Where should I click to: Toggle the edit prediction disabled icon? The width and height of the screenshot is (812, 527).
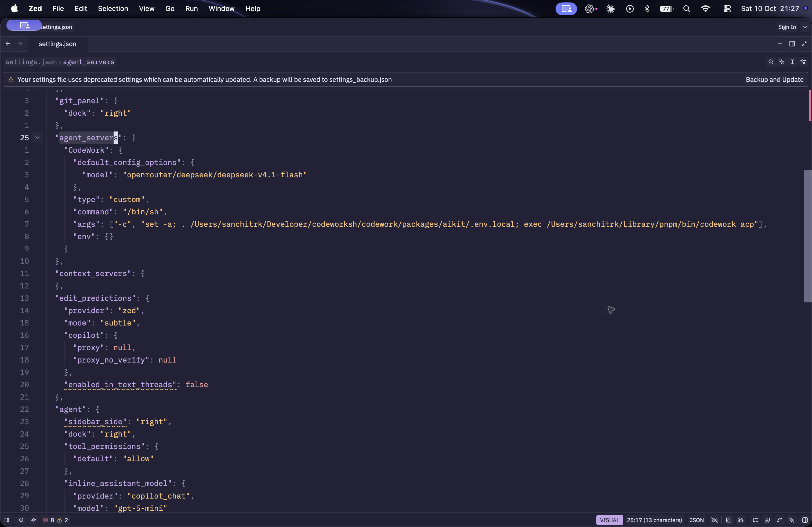715,520
